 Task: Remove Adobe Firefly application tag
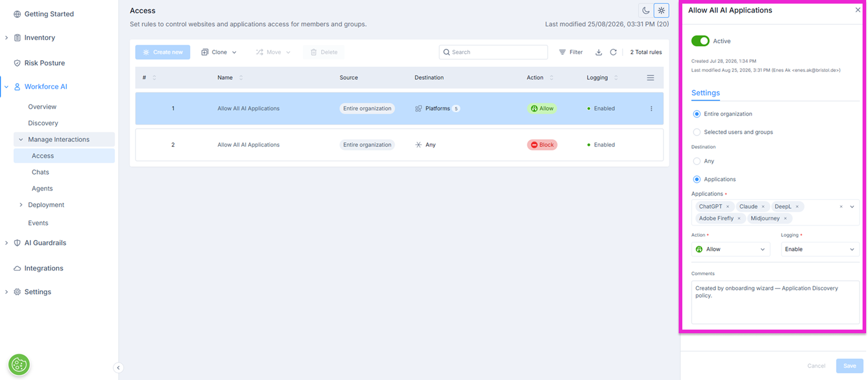[739, 218]
